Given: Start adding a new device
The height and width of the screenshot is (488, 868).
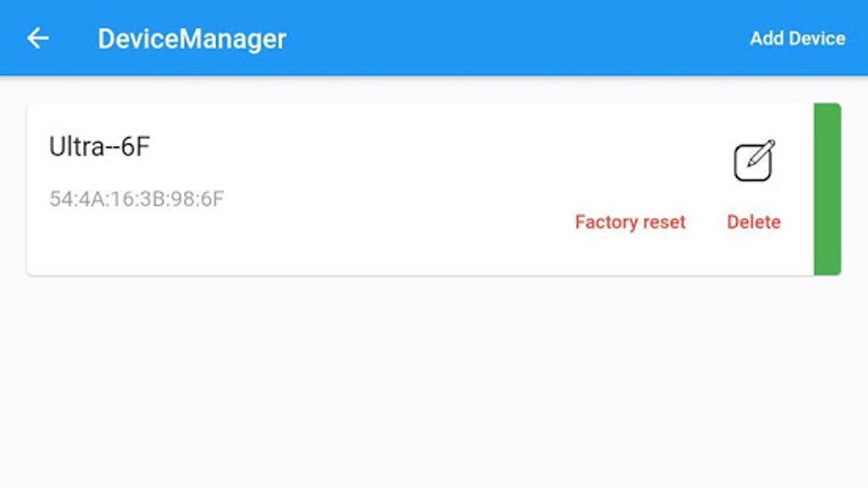Looking at the screenshot, I should pos(797,39).
